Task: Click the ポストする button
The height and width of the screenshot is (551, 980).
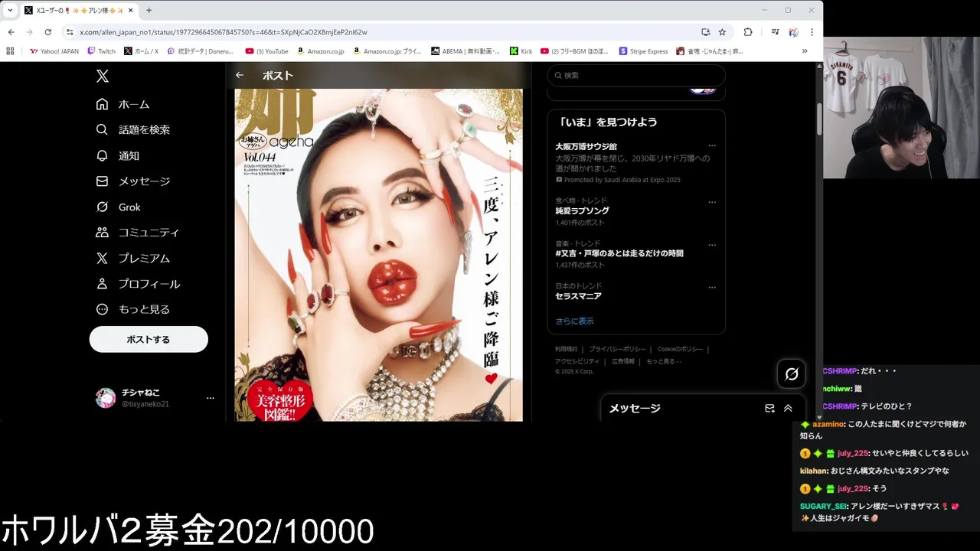Action: click(x=149, y=339)
